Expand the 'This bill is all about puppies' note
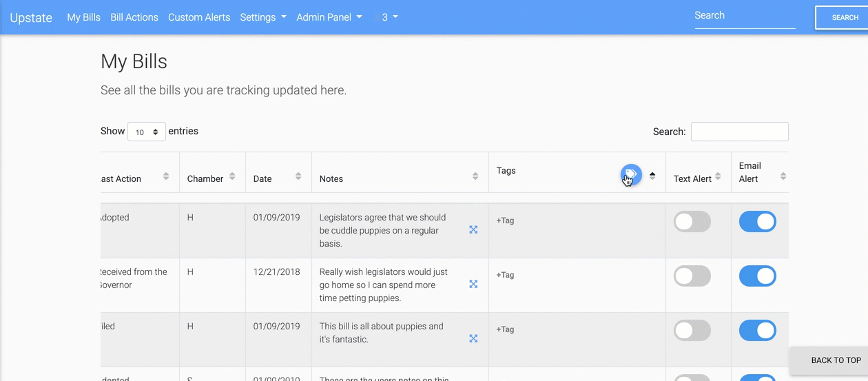This screenshot has width=868, height=381. pos(473,338)
